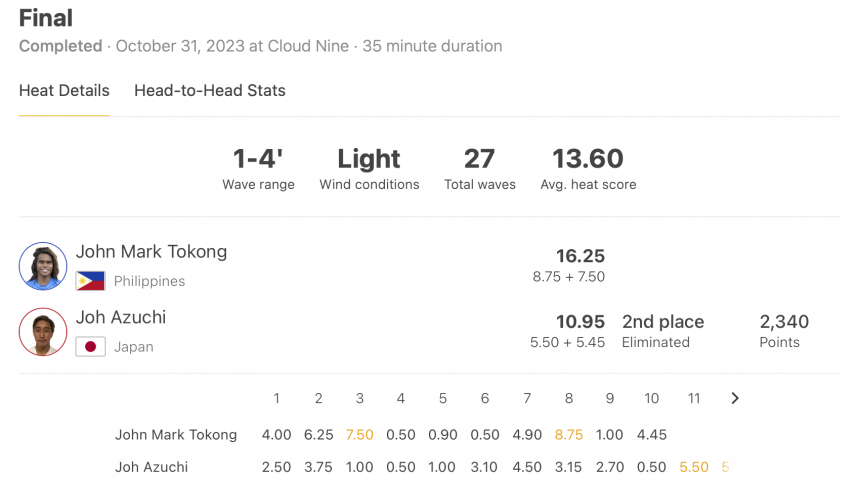
Task: Open Joh Azuchi's profile photo
Action: (x=43, y=332)
